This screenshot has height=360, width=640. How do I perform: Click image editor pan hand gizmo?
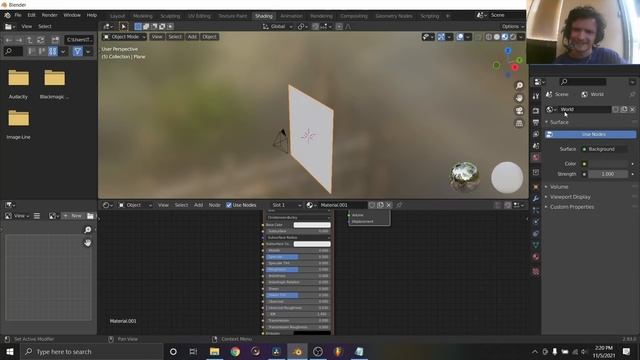(87, 242)
